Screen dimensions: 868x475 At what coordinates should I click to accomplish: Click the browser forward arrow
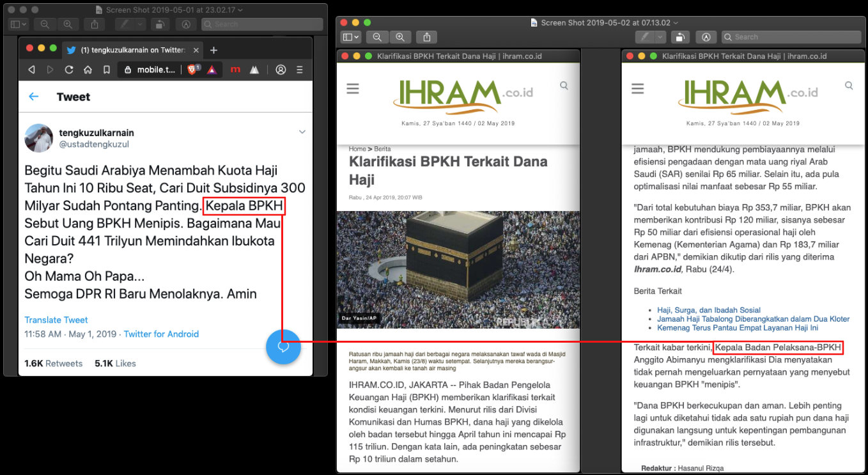tap(50, 70)
